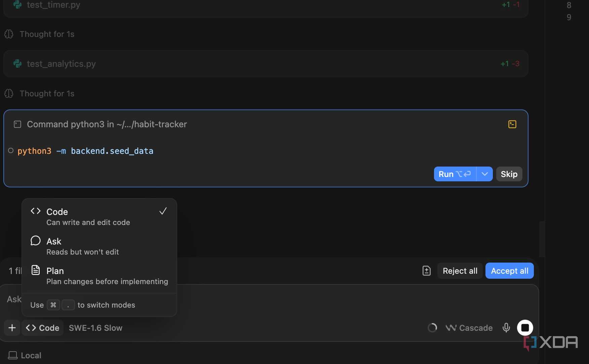The height and width of the screenshot is (364, 589).
Task: Select the Code mode option
Action: pyautogui.click(x=99, y=217)
